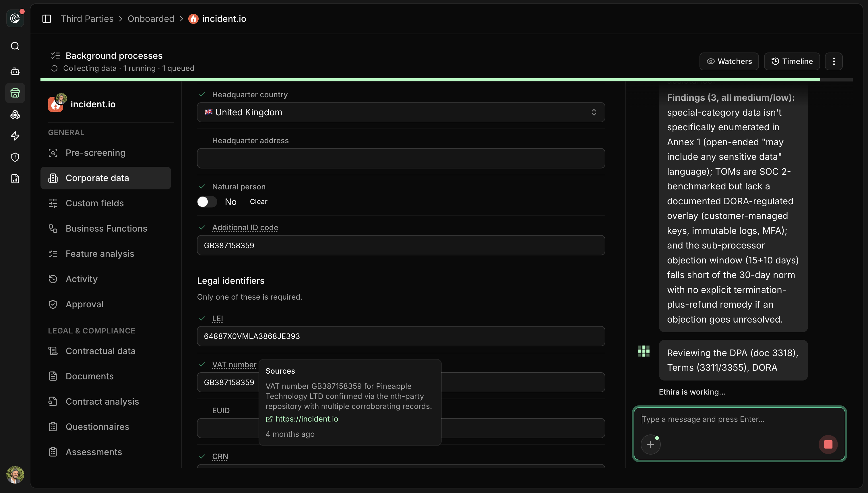Click the CRN label
This screenshot has height=493, width=868.
point(220,457)
